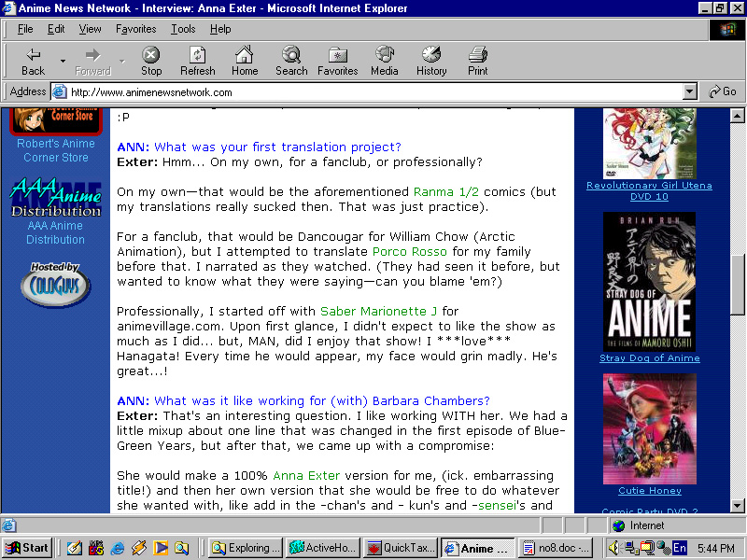This screenshot has width=747, height=560.
Task: Stop the page from loading
Action: pos(151,61)
